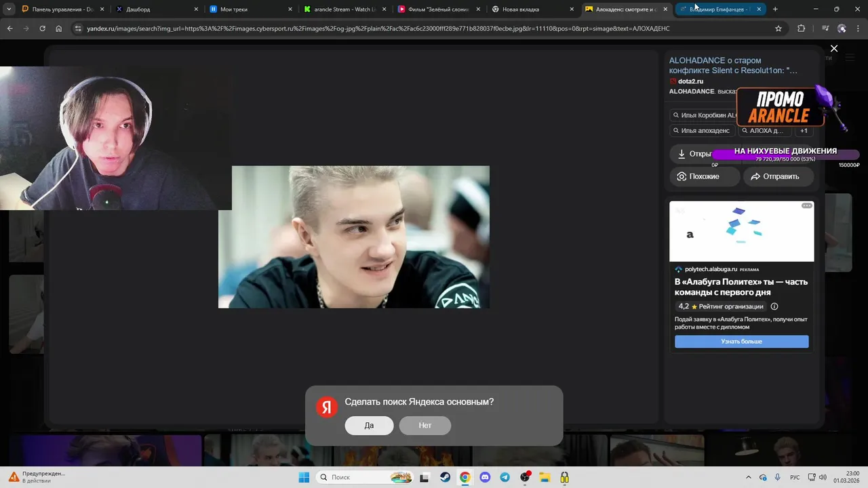
Task: Click the Alabuga ad banner image
Action: click(x=741, y=231)
